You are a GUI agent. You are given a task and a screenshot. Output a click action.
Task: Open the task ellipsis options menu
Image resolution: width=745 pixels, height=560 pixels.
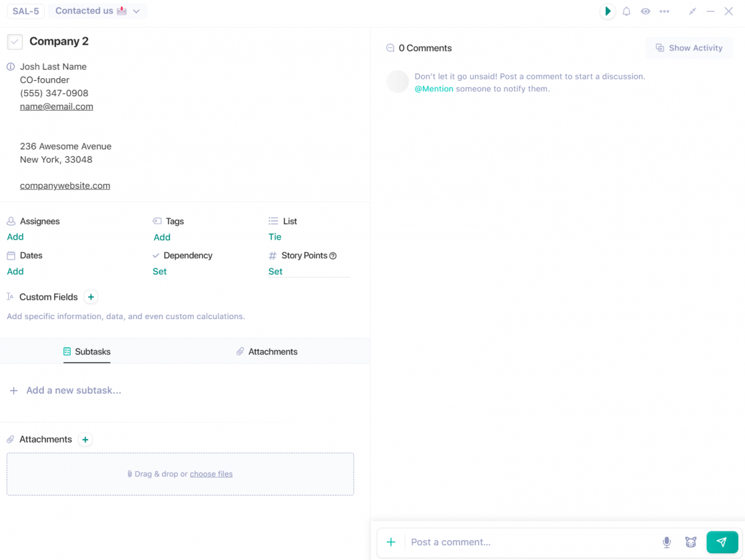tap(664, 11)
